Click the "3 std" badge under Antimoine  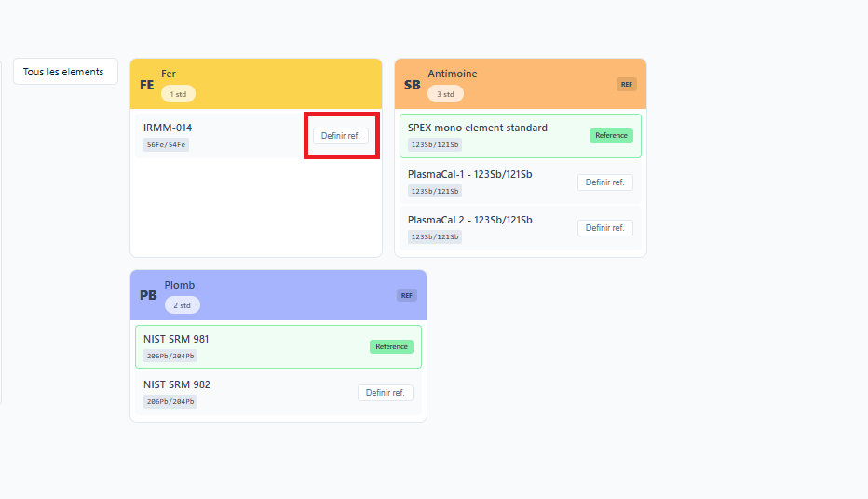coord(445,94)
